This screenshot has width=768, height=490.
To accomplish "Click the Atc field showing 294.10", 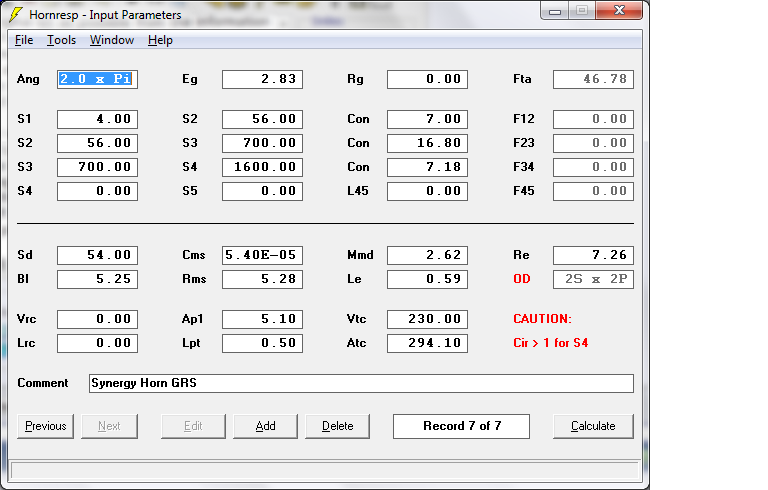I will [428, 343].
